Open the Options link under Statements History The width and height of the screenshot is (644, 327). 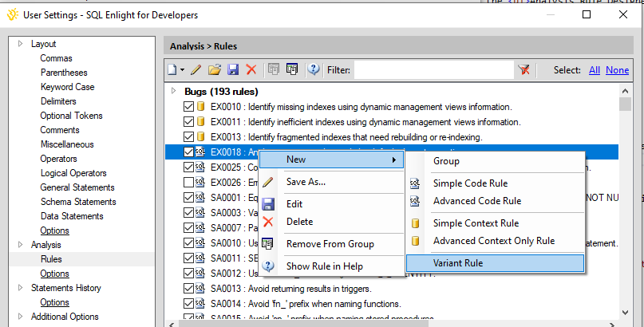(x=54, y=302)
